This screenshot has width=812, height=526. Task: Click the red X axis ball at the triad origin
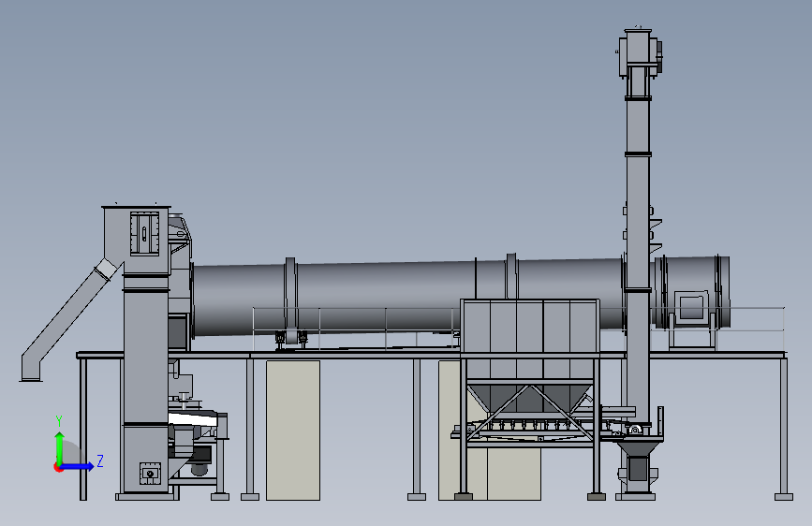58,467
